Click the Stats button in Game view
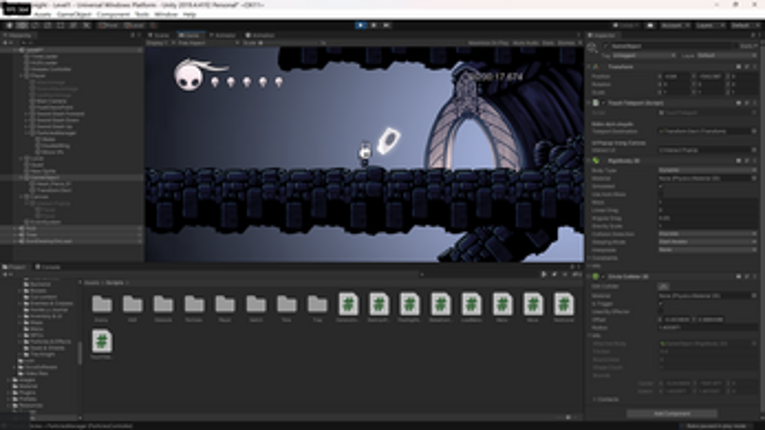This screenshot has height=430, width=765. [x=548, y=43]
